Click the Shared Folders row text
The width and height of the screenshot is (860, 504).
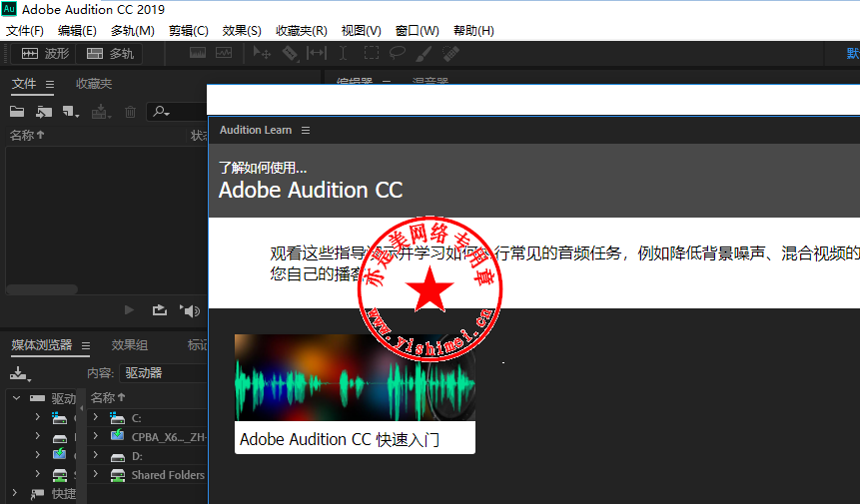[x=168, y=475]
